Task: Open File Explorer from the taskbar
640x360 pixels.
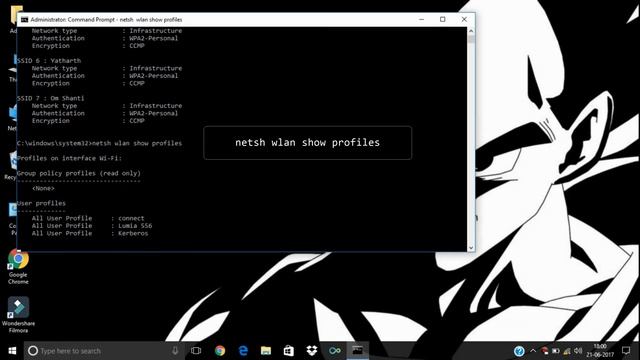Action: 266,351
